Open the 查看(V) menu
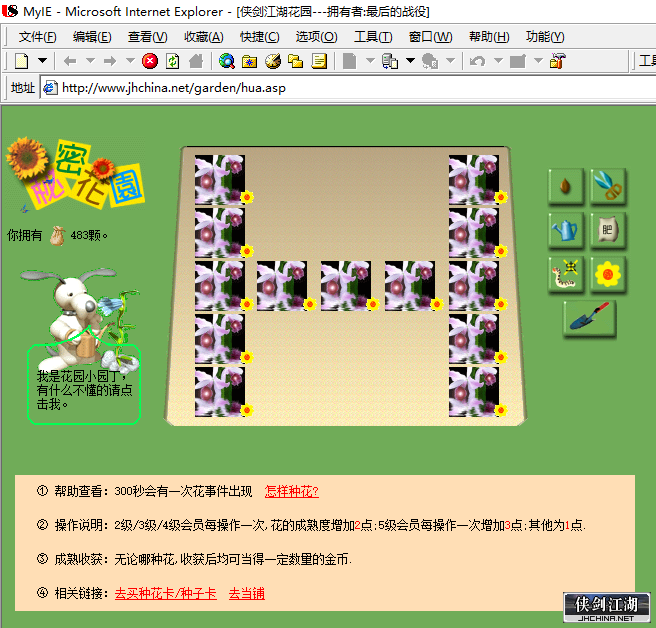 click(x=148, y=37)
